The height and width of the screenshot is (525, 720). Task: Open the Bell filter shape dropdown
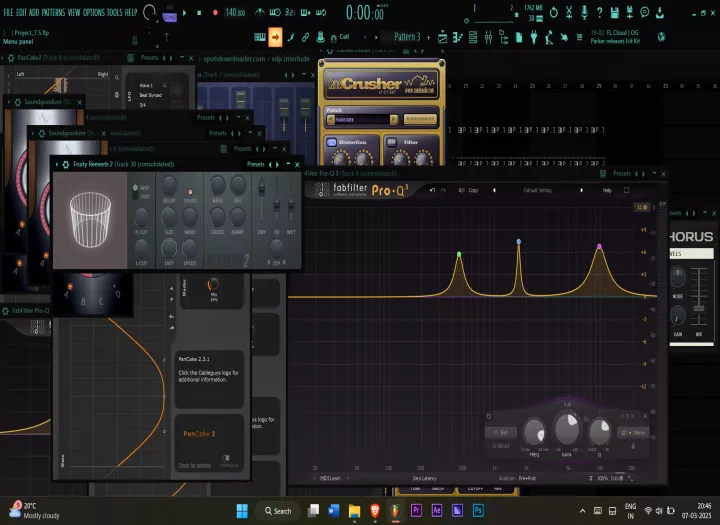[501, 433]
